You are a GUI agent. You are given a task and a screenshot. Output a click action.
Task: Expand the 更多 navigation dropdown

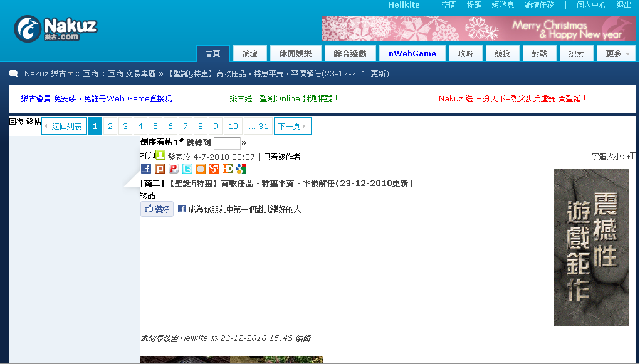click(617, 54)
